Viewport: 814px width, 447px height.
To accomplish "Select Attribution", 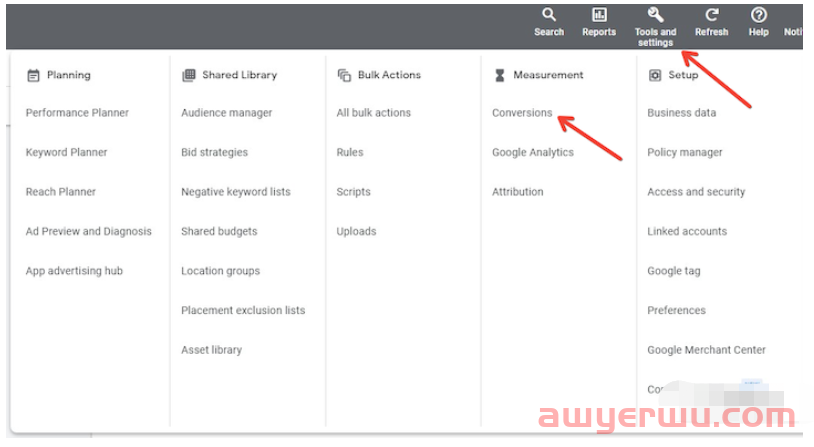I will (518, 192).
